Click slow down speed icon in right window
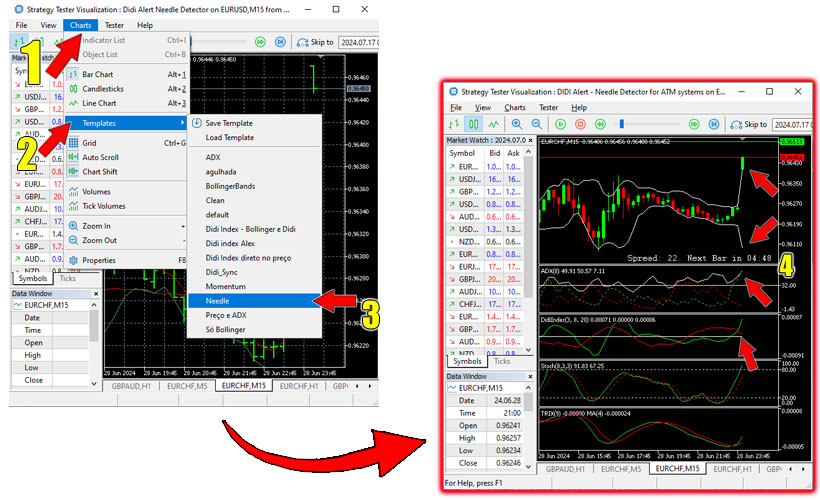The width and height of the screenshot is (820, 500). pos(600,124)
